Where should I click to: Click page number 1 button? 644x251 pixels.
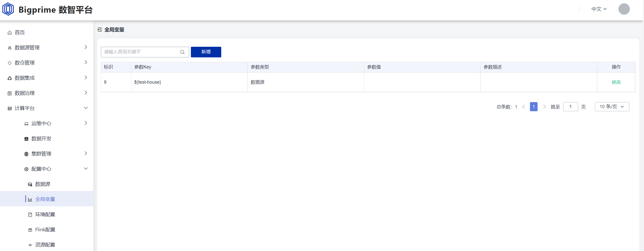(534, 107)
